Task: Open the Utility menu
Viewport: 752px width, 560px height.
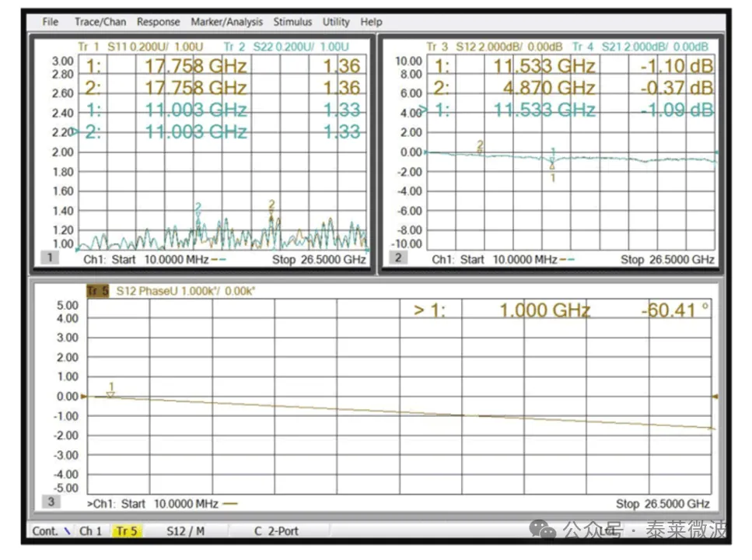Action: 336,22
